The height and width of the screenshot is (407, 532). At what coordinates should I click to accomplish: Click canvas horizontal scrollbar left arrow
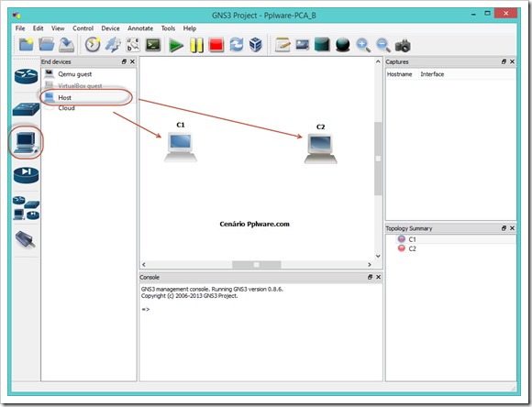144,265
